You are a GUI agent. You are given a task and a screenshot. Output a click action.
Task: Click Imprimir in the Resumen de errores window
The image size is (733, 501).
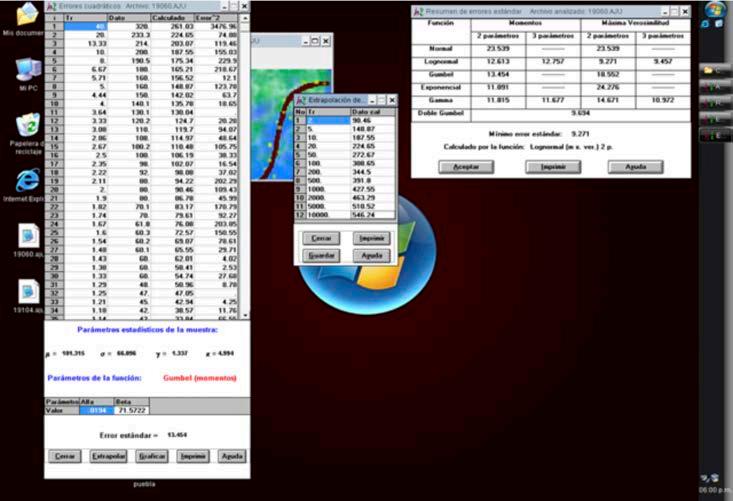pyautogui.click(x=553, y=167)
